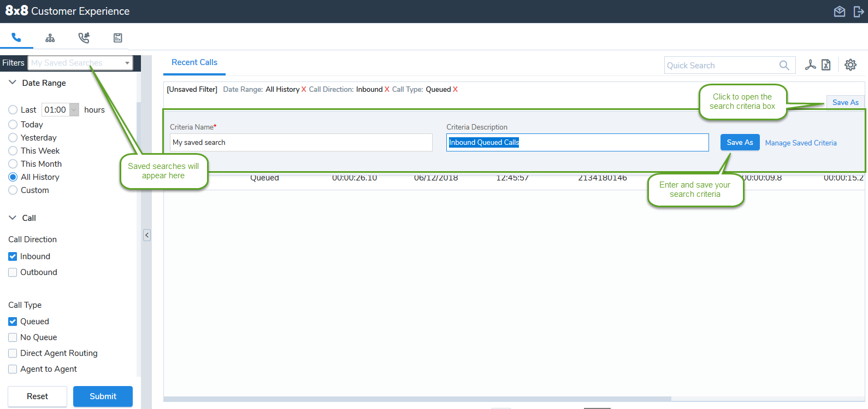Viewport: 868px width, 409px height.
Task: Remove the Call Direction Inbound filter
Action: (387, 90)
